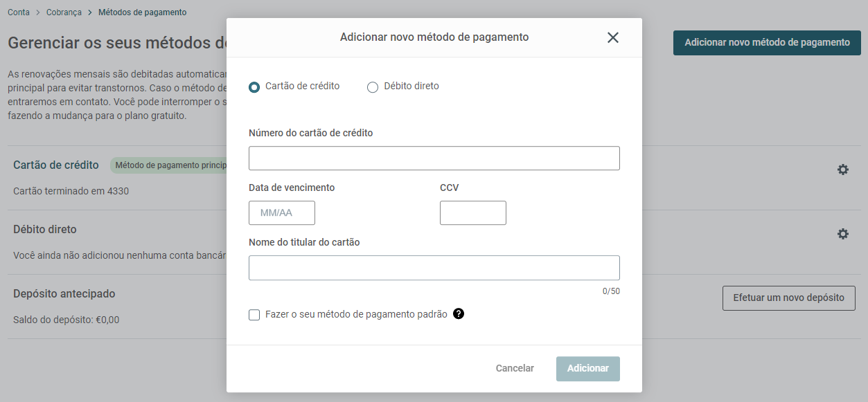The width and height of the screenshot is (868, 402).
Task: Click the Débito direto section heading on page
Action: click(45, 229)
